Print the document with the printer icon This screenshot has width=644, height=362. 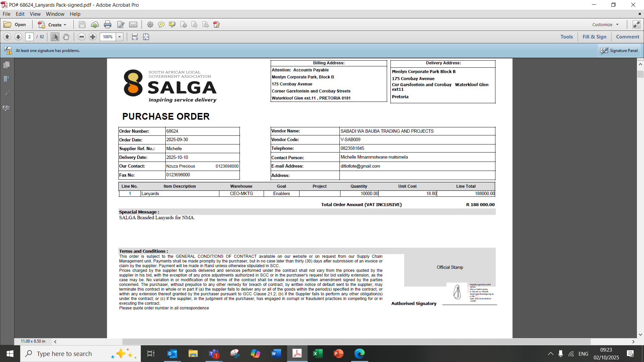(x=108, y=24)
